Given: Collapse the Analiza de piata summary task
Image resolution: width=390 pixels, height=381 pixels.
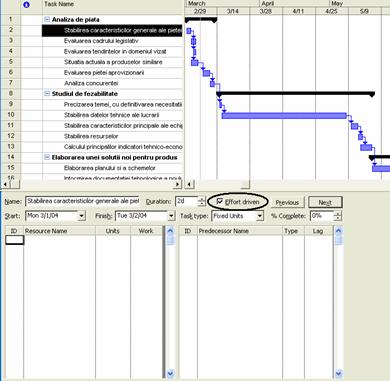Looking at the screenshot, I should point(47,20).
